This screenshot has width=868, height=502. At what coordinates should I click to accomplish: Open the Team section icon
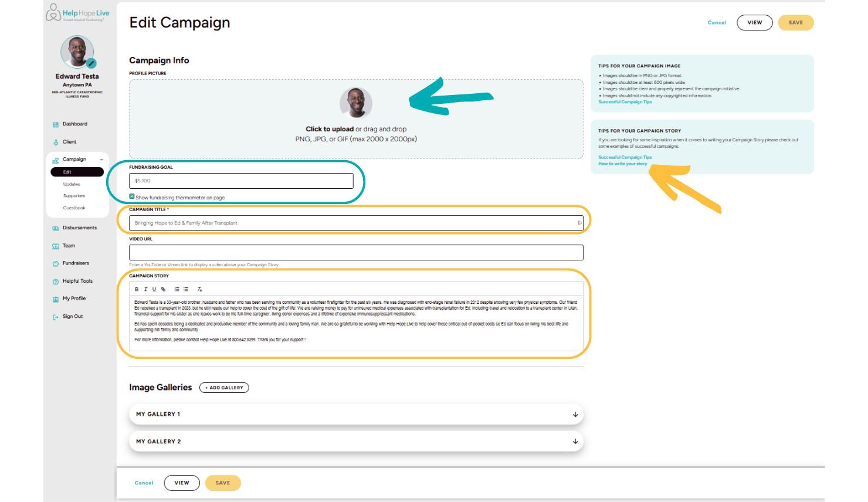click(x=55, y=246)
